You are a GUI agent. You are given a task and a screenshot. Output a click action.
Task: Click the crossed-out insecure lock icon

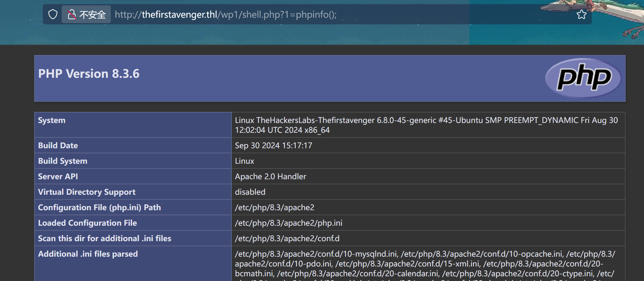pos(72,14)
